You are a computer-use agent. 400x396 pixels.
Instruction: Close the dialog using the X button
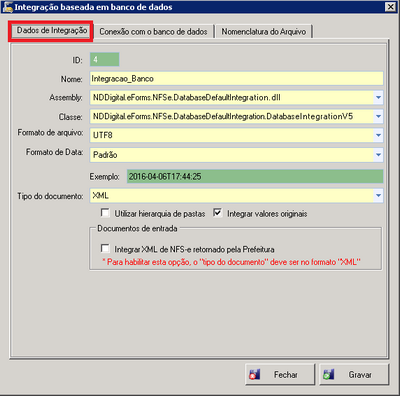(390, 7)
